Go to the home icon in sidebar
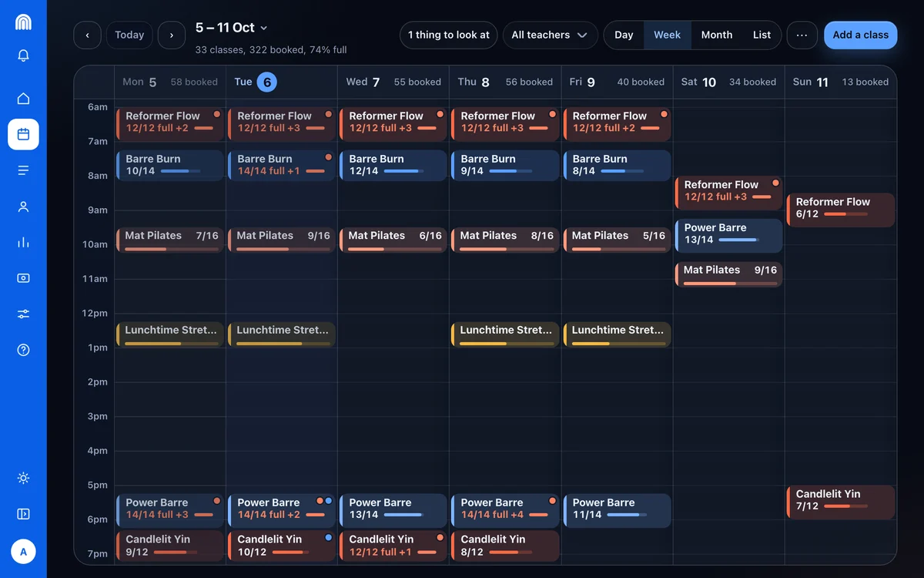 tap(23, 99)
